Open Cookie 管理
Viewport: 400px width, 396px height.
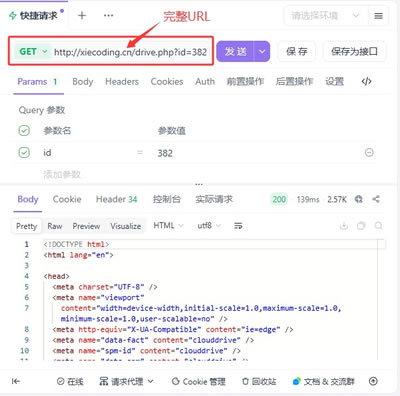(x=199, y=381)
